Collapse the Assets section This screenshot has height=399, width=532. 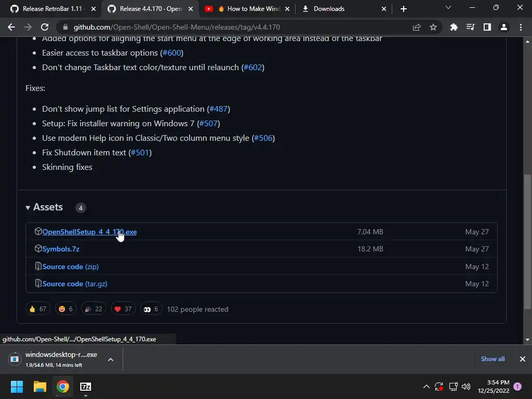click(44, 207)
